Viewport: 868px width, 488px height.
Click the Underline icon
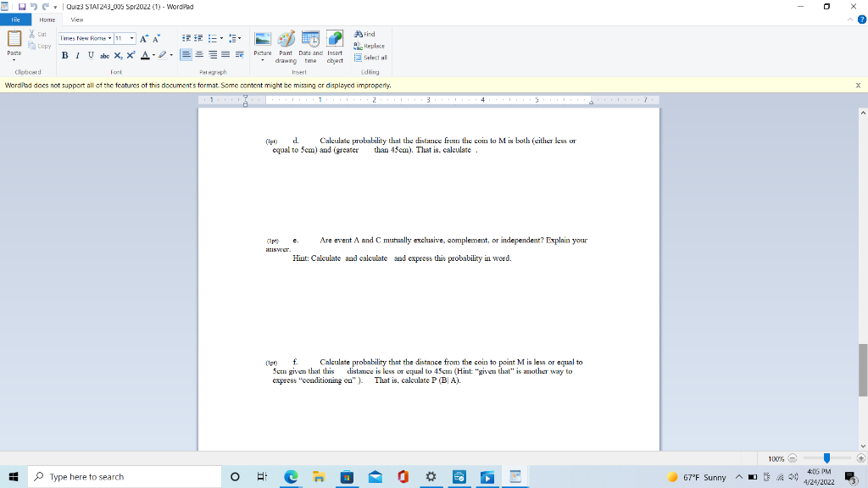tap(90, 54)
